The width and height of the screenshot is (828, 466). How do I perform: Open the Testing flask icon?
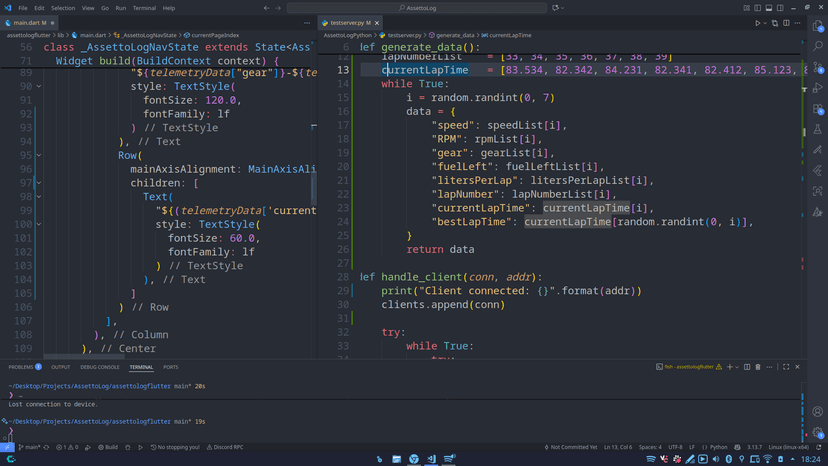[x=817, y=130]
